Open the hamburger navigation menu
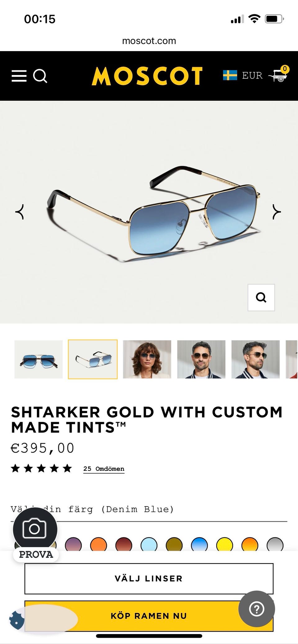The height and width of the screenshot is (644, 298). 19,76
